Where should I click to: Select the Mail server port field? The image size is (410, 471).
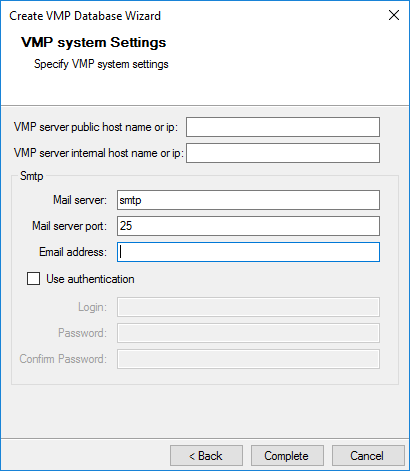click(x=248, y=226)
